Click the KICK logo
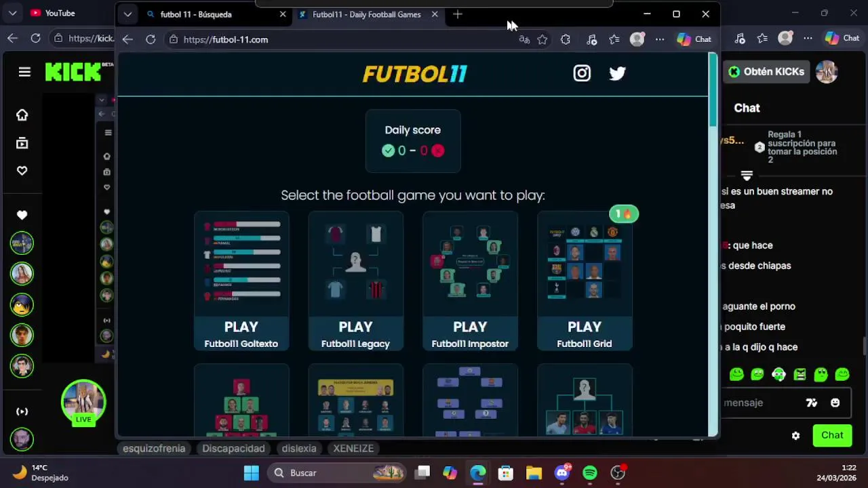 (x=73, y=72)
